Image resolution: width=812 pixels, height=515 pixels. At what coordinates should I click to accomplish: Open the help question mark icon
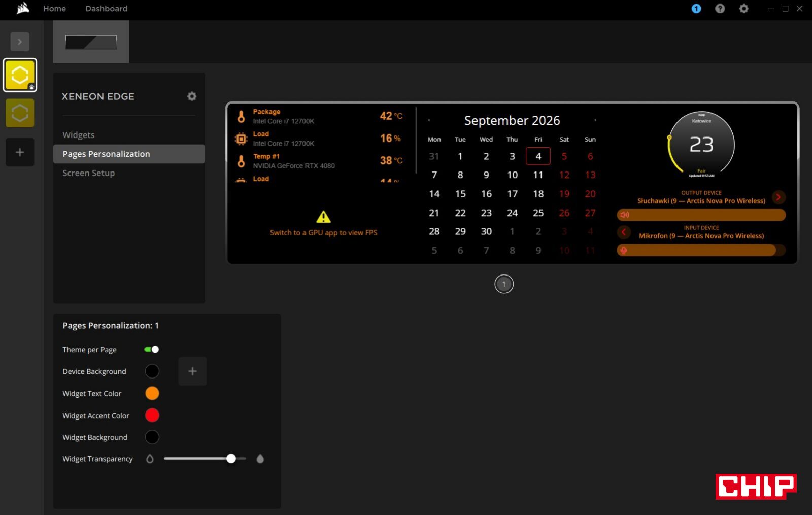tap(720, 9)
